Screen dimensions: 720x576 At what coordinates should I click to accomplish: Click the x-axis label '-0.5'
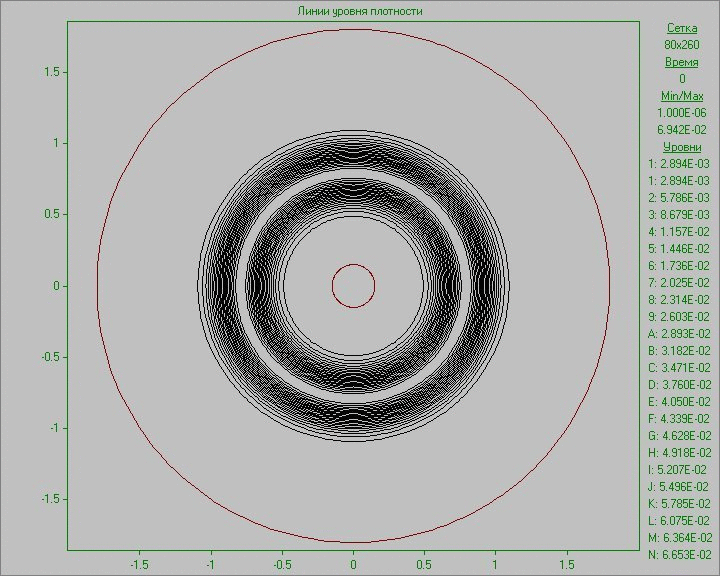pos(281,564)
